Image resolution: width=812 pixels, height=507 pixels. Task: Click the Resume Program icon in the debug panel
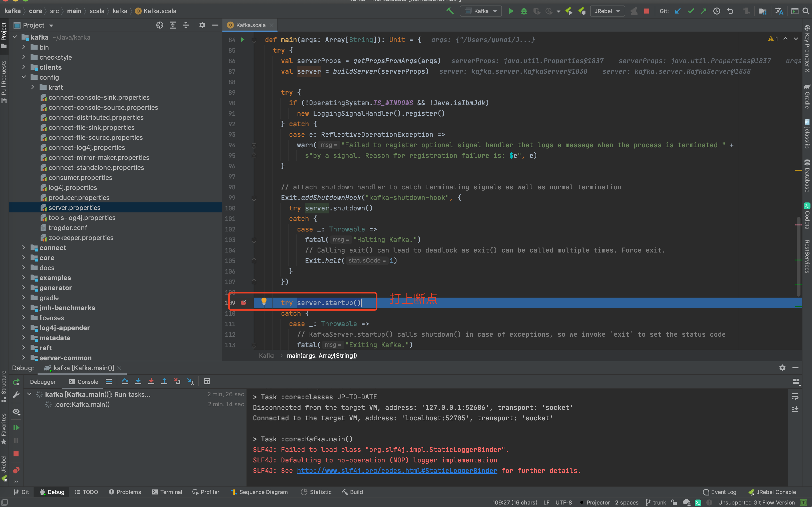pyautogui.click(x=16, y=428)
